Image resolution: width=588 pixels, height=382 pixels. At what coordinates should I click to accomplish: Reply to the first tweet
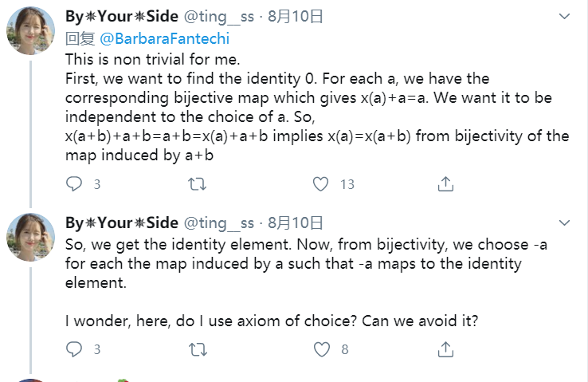[74, 184]
